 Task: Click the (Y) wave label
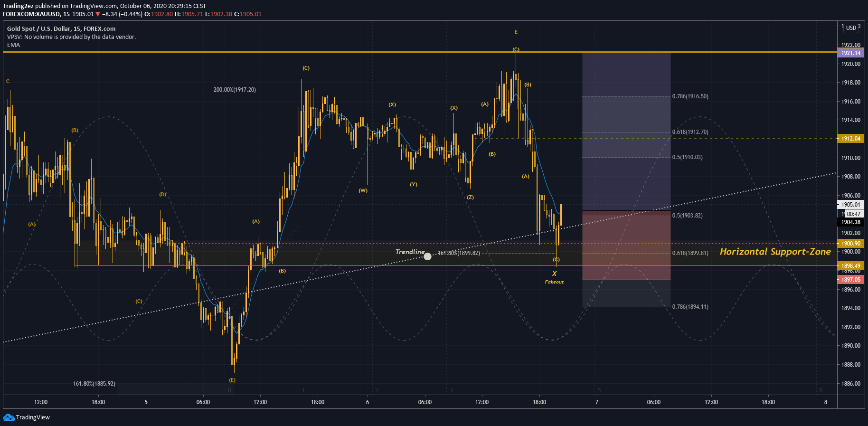pos(414,184)
